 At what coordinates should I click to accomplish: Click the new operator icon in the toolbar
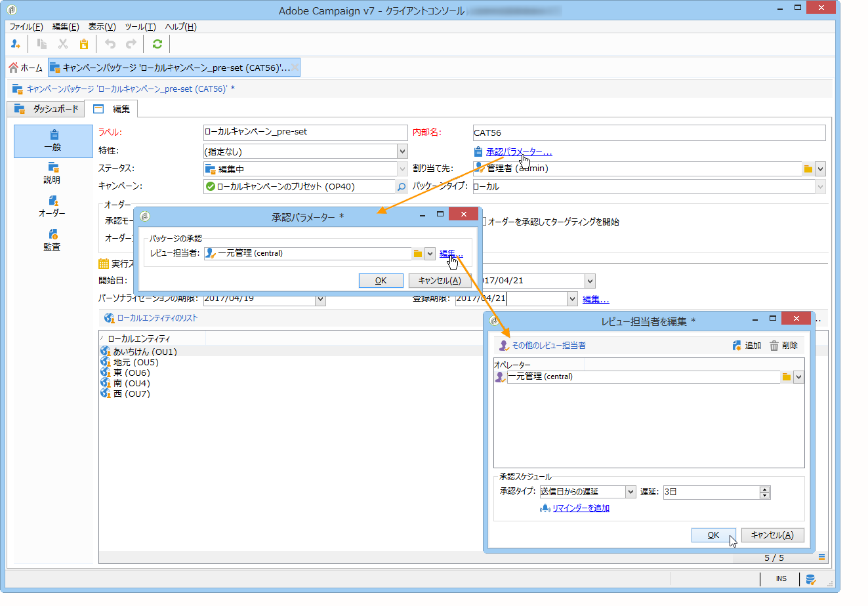(x=16, y=44)
